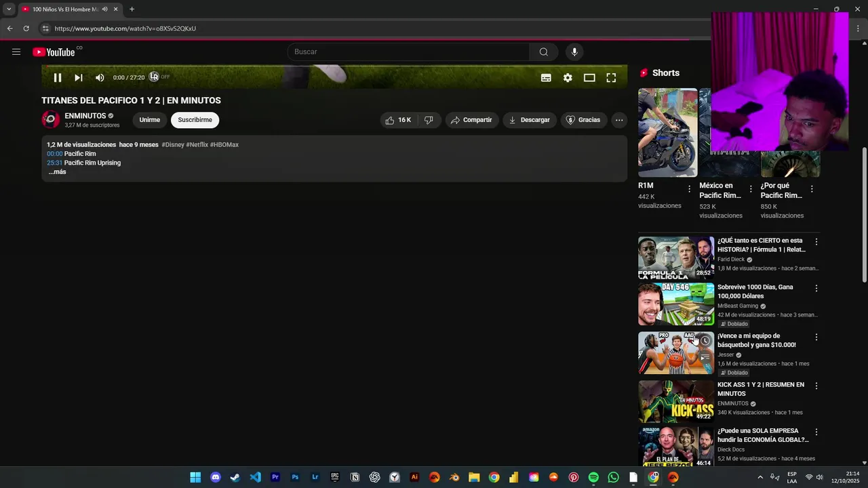Open the #Netflix hashtag link

point(197,145)
